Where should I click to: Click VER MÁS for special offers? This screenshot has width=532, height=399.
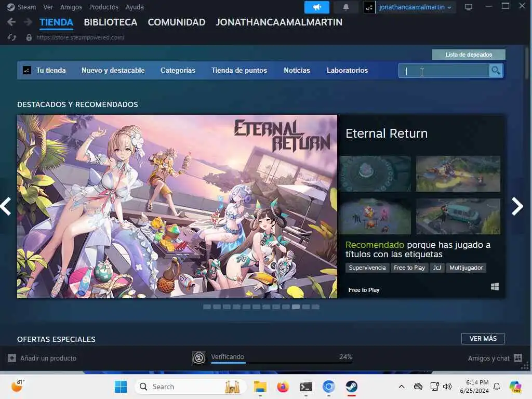coord(483,339)
